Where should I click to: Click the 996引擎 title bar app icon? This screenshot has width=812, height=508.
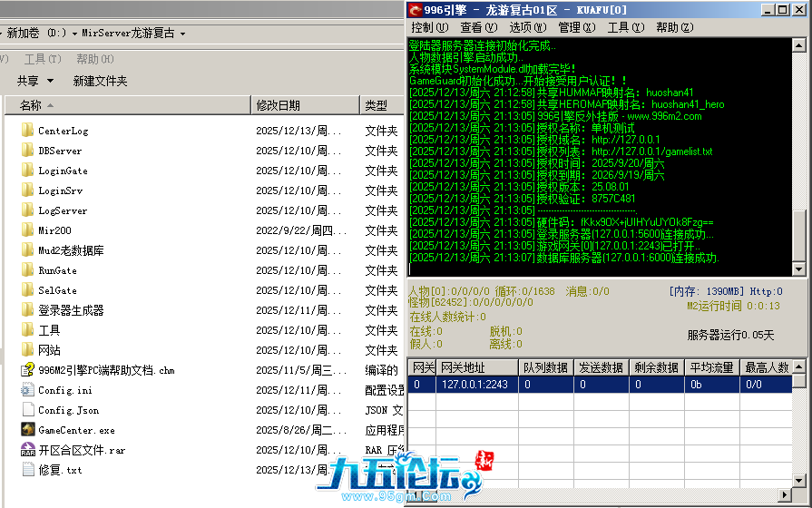click(416, 10)
